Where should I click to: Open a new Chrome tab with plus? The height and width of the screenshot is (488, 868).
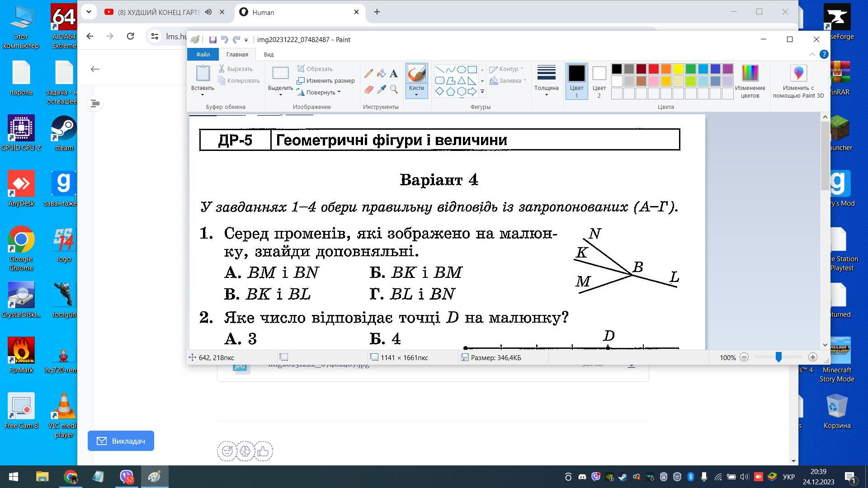[x=377, y=12]
